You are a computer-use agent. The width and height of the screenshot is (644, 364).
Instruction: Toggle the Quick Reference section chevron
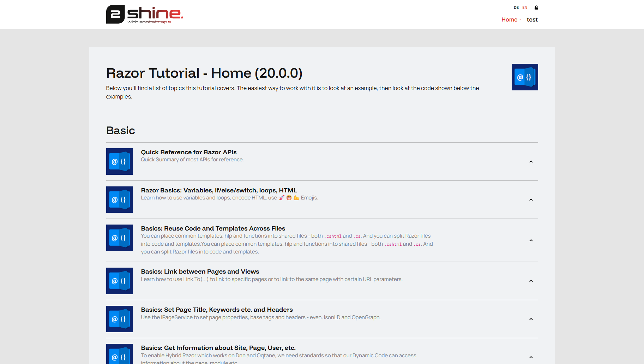[x=531, y=162]
